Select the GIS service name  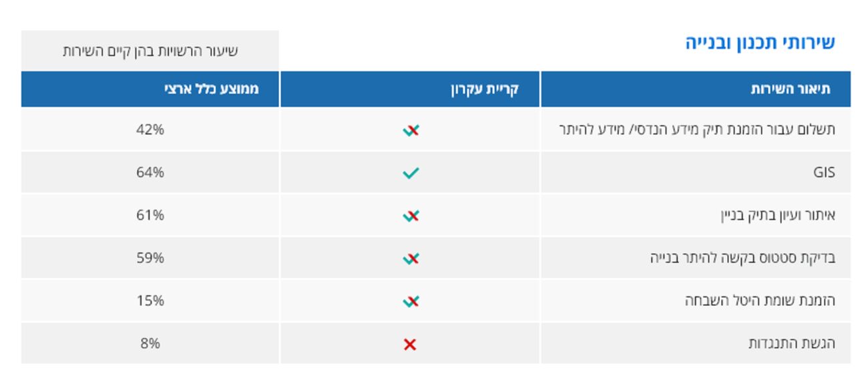[x=823, y=172]
